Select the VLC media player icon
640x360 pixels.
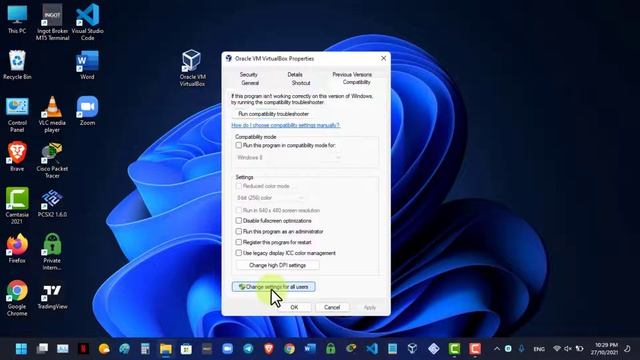52,115
